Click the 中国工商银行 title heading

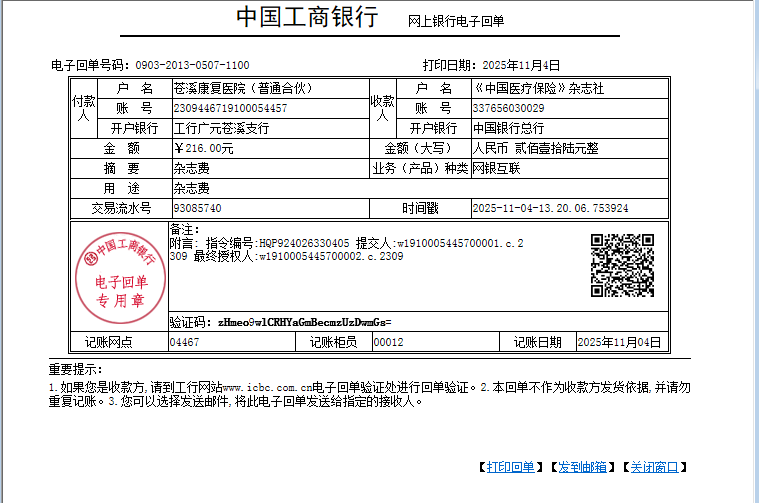306,17
